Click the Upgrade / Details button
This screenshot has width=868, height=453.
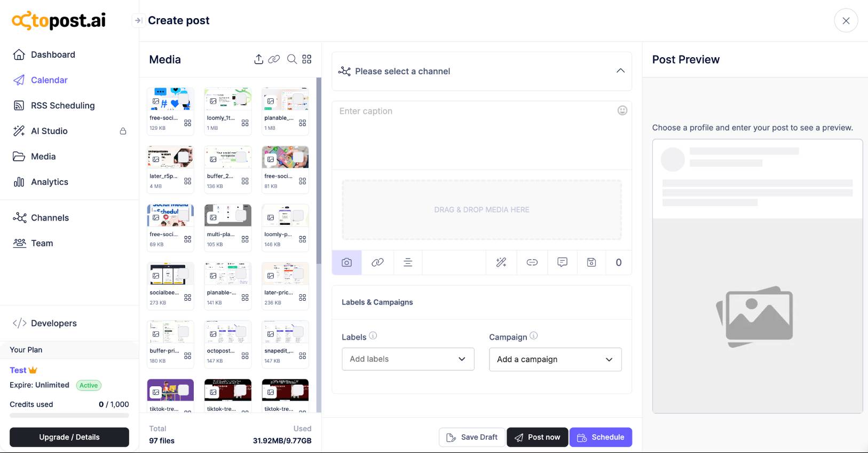[x=69, y=437]
